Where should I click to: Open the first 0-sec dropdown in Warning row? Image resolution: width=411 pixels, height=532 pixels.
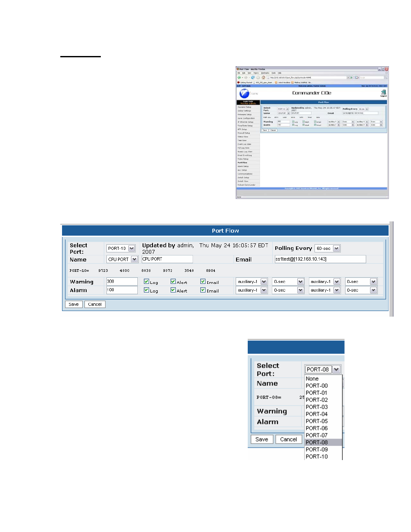click(x=288, y=281)
